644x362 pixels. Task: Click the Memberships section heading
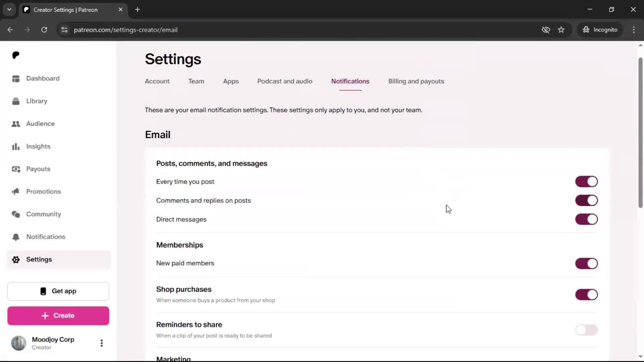(x=179, y=245)
